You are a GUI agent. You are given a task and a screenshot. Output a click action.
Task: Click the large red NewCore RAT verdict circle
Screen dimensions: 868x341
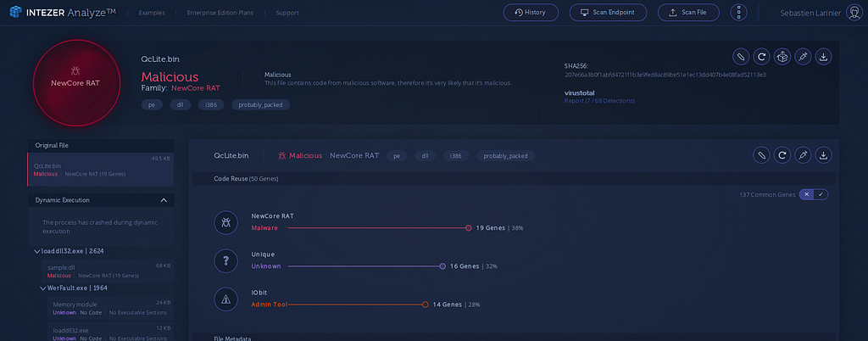[76, 83]
